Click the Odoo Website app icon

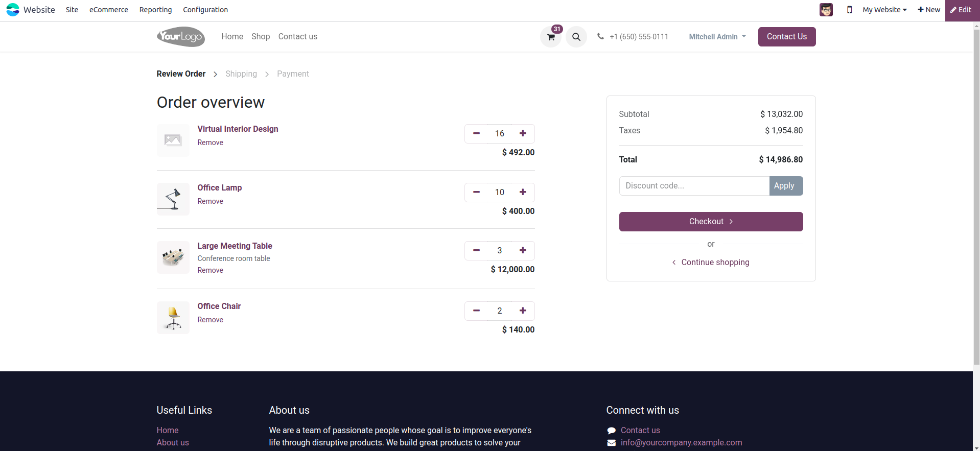tap(13, 10)
